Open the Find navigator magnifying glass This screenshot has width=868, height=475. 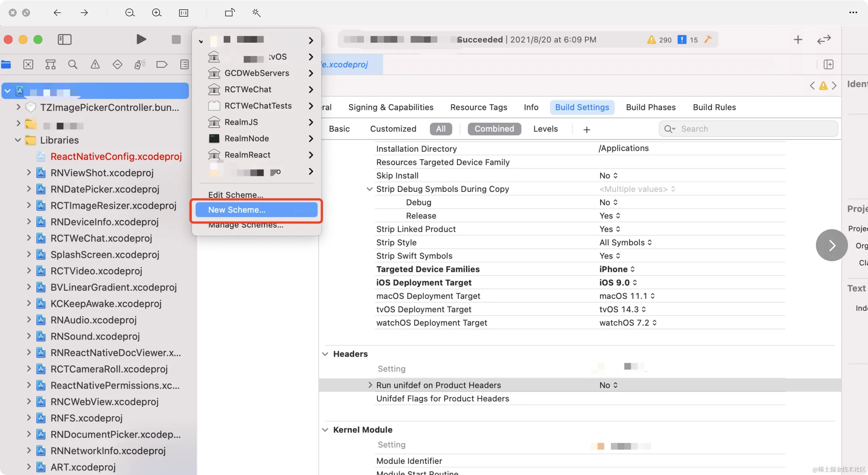coord(73,64)
